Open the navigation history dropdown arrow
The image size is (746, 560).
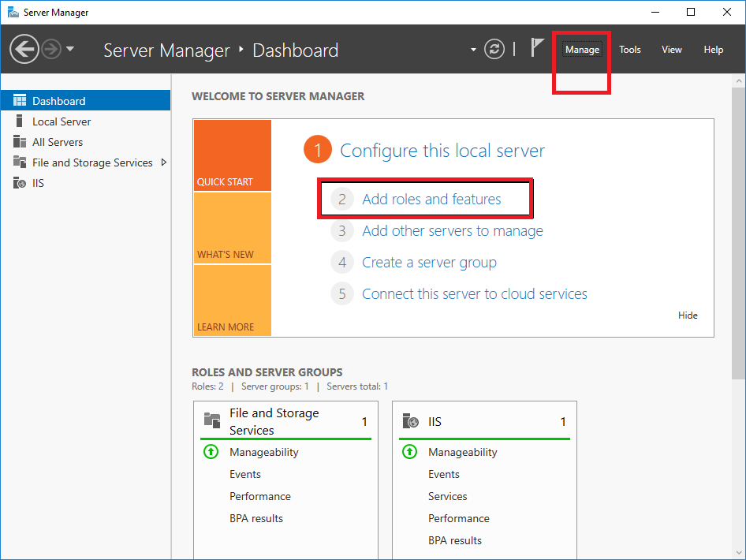coord(70,49)
